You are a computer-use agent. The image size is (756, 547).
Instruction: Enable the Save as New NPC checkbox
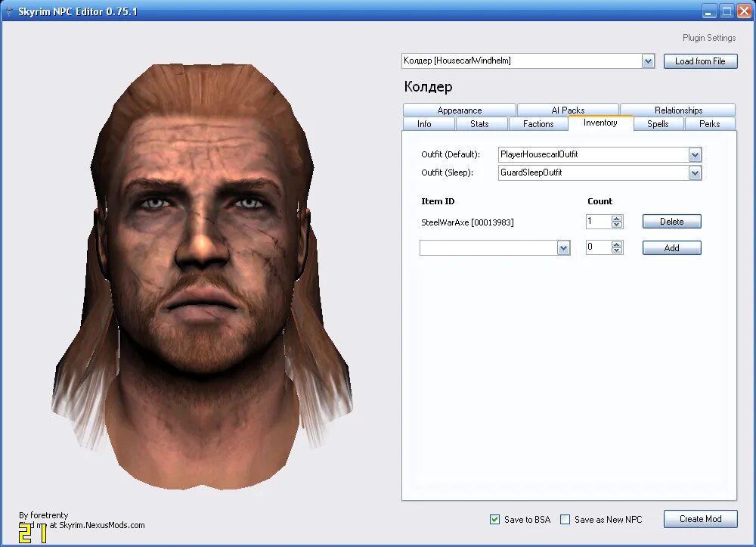tap(565, 520)
